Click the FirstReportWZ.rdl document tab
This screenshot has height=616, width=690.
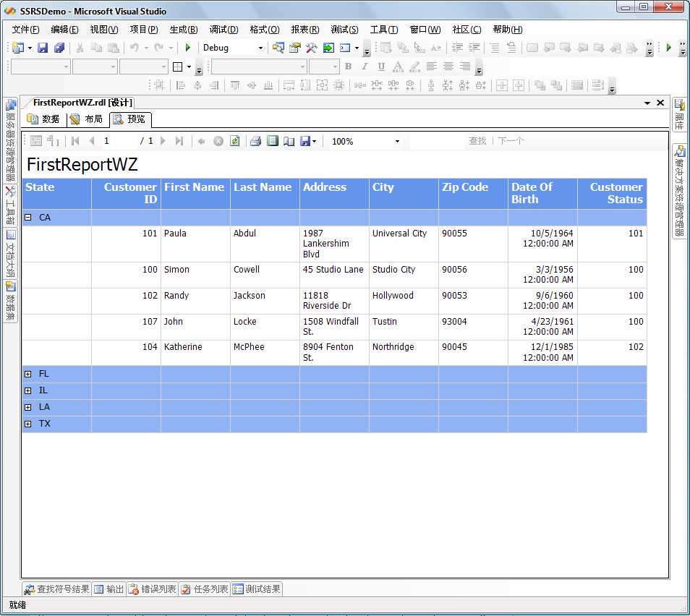tap(82, 103)
